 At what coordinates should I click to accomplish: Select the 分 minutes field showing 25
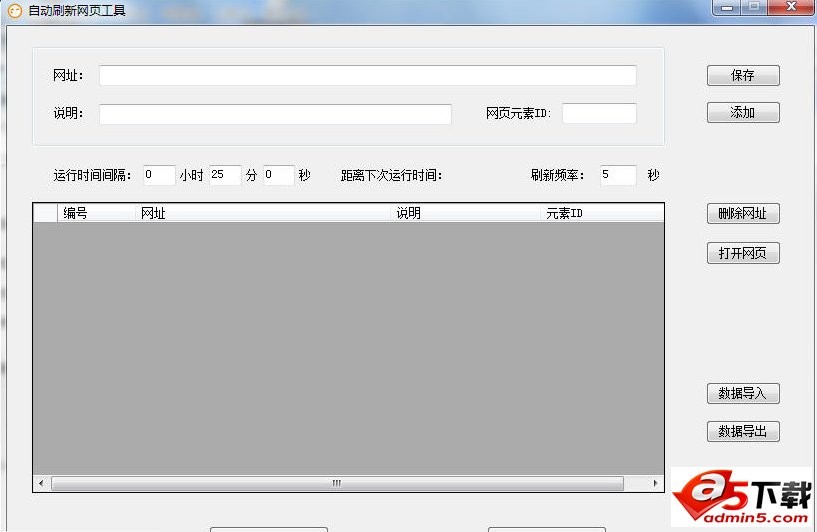click(225, 175)
